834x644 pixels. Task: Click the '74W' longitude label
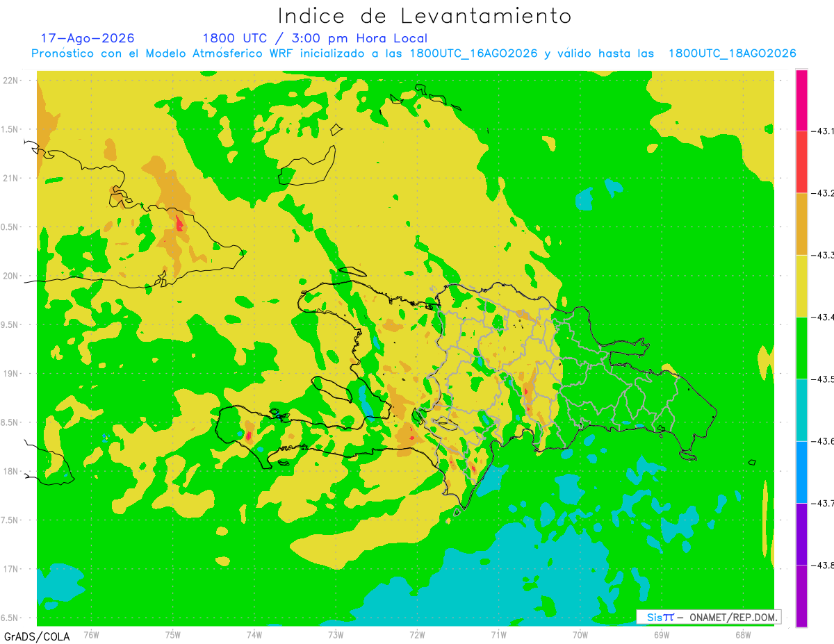pos(254,634)
